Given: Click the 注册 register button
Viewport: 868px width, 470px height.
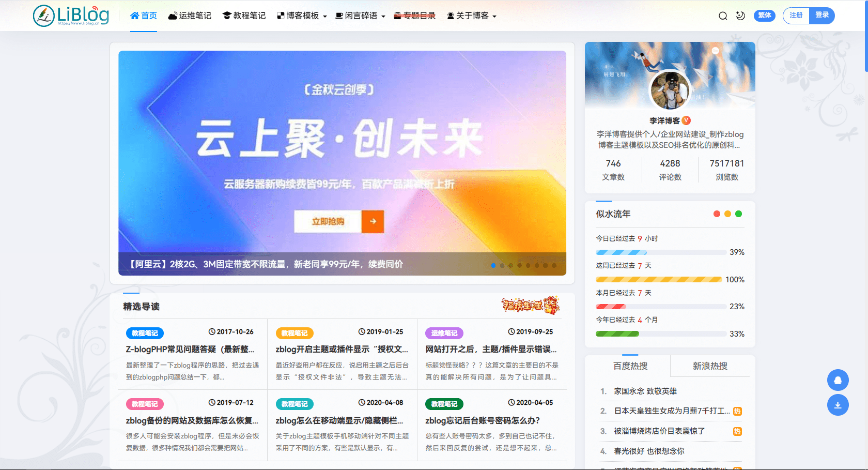Looking at the screenshot, I should [x=796, y=16].
